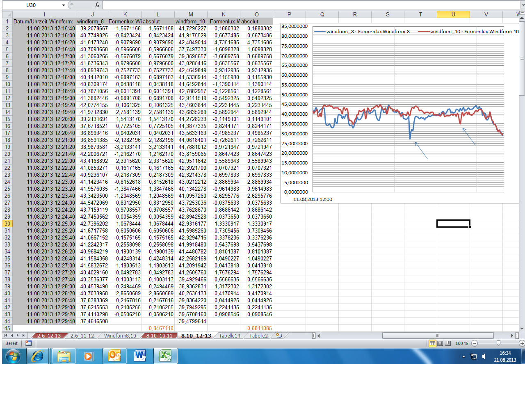Open Internet Explorer from the taskbar
The width and height of the screenshot is (525, 420).
click(38, 356)
